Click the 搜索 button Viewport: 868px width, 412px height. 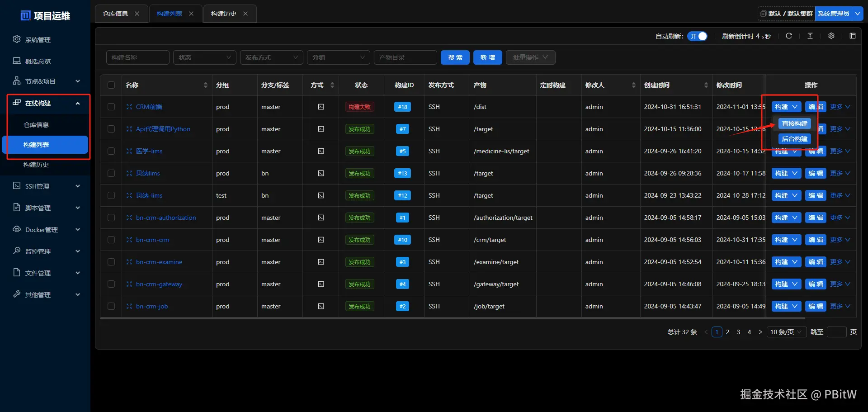455,57
